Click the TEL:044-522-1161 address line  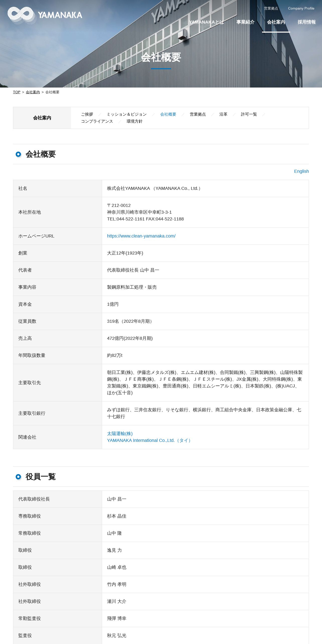pos(145,219)
